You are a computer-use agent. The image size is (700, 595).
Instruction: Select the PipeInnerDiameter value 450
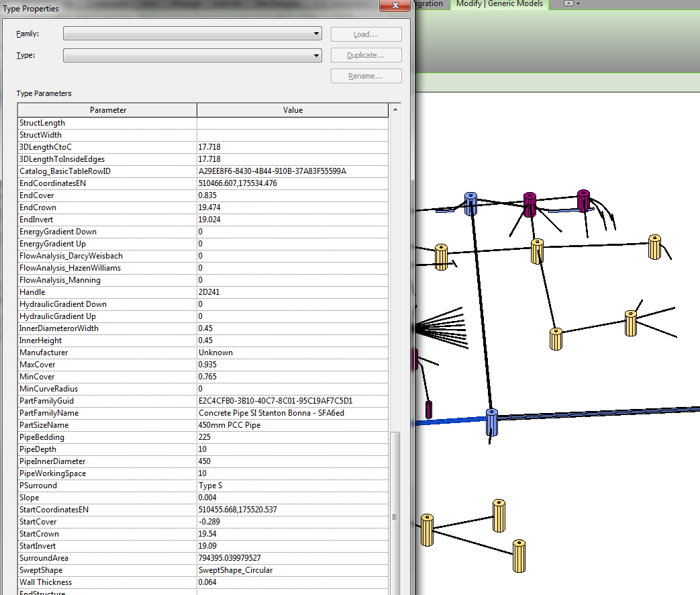point(205,461)
